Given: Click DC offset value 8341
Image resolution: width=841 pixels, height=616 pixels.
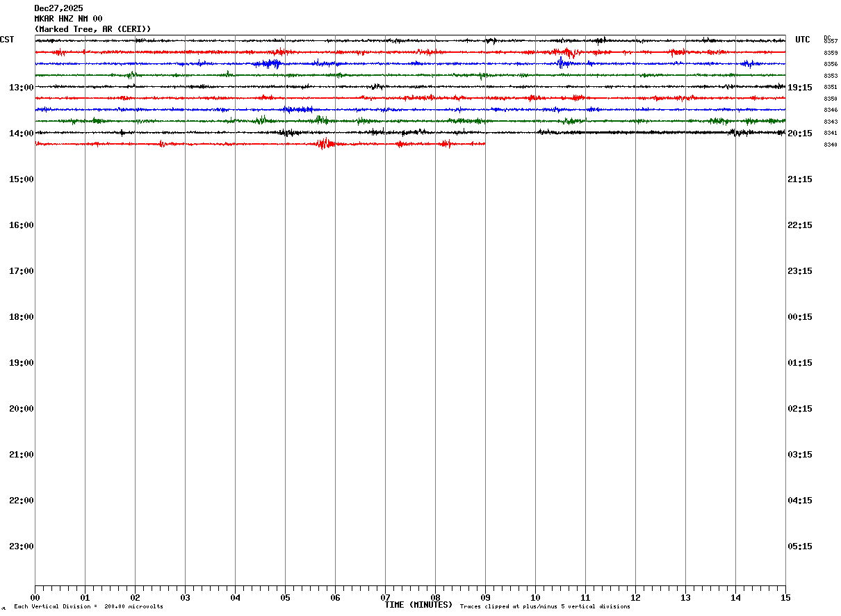Looking at the screenshot, I should point(831,133).
